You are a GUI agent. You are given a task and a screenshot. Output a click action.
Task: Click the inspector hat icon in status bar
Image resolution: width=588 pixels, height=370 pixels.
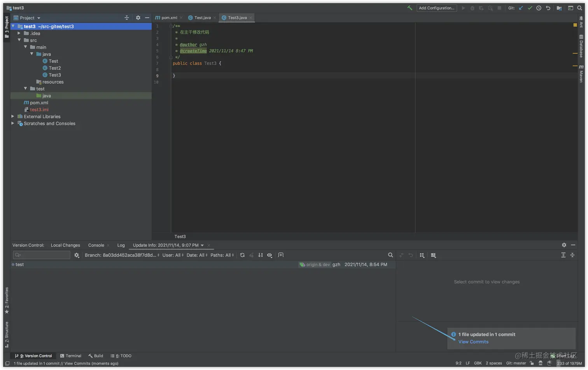[x=541, y=363]
